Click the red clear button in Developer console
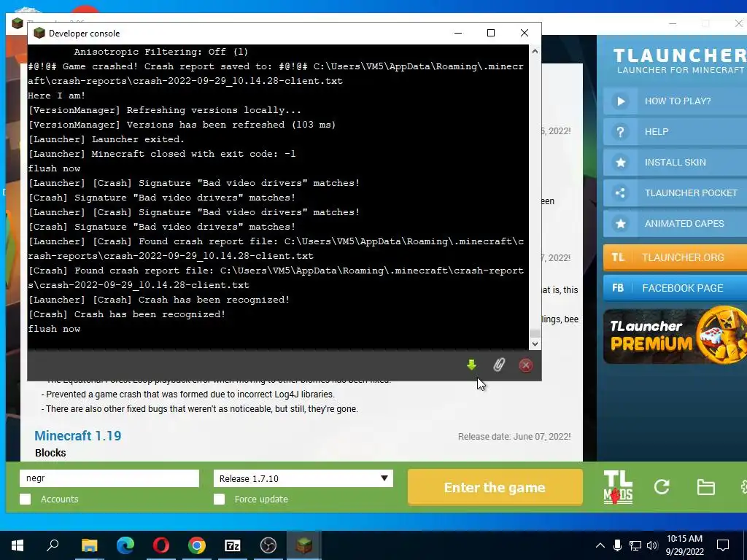Screen dimensions: 747x560 click(x=525, y=365)
